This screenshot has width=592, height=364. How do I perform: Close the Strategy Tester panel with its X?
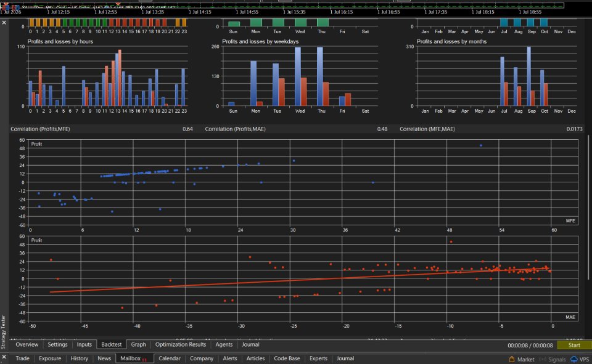click(4, 23)
